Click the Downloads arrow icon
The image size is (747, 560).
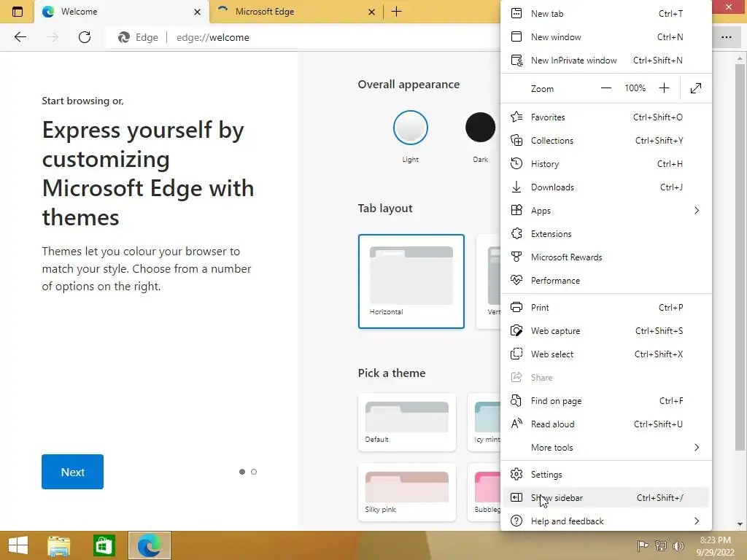(x=516, y=187)
